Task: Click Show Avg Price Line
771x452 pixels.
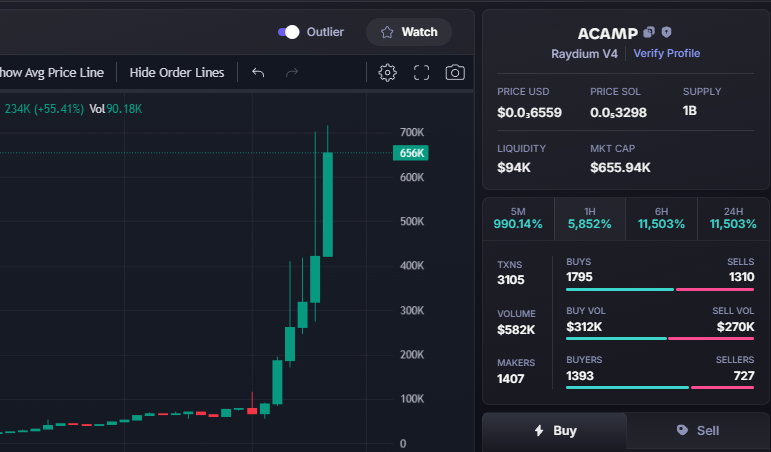Action: [52, 72]
